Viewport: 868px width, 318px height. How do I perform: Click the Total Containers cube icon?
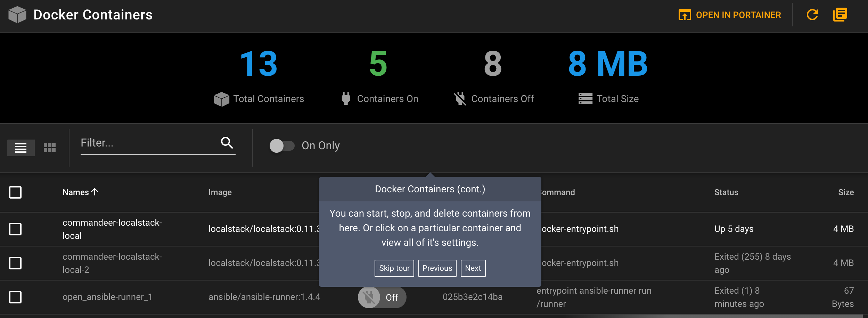pos(221,99)
